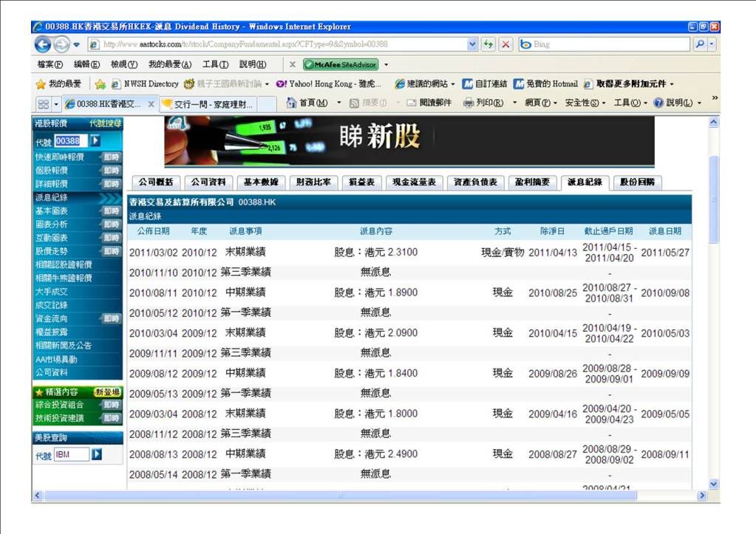Open the Quick Tabs grid icon
Image resolution: width=756 pixels, height=534 pixels.
pyautogui.click(x=44, y=104)
